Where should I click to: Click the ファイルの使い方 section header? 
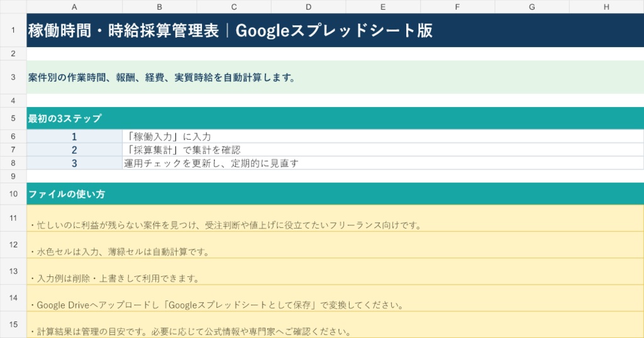[335, 194]
